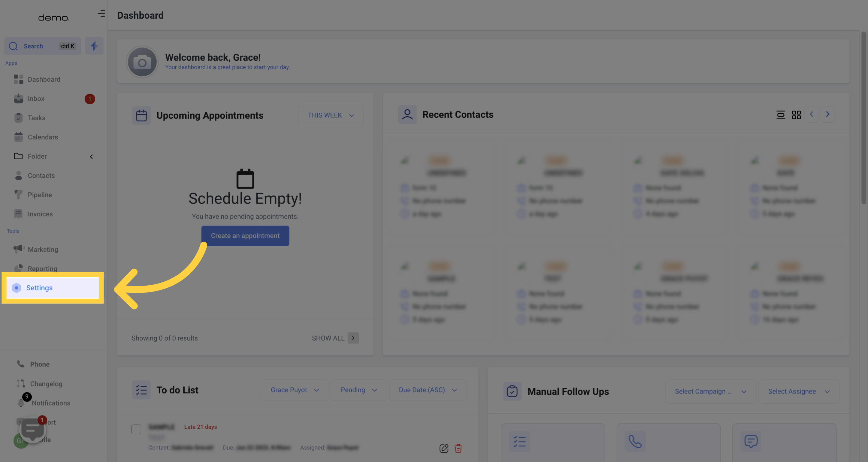Switch Recent Contacts to grid view
The image size is (868, 462).
[796, 115]
